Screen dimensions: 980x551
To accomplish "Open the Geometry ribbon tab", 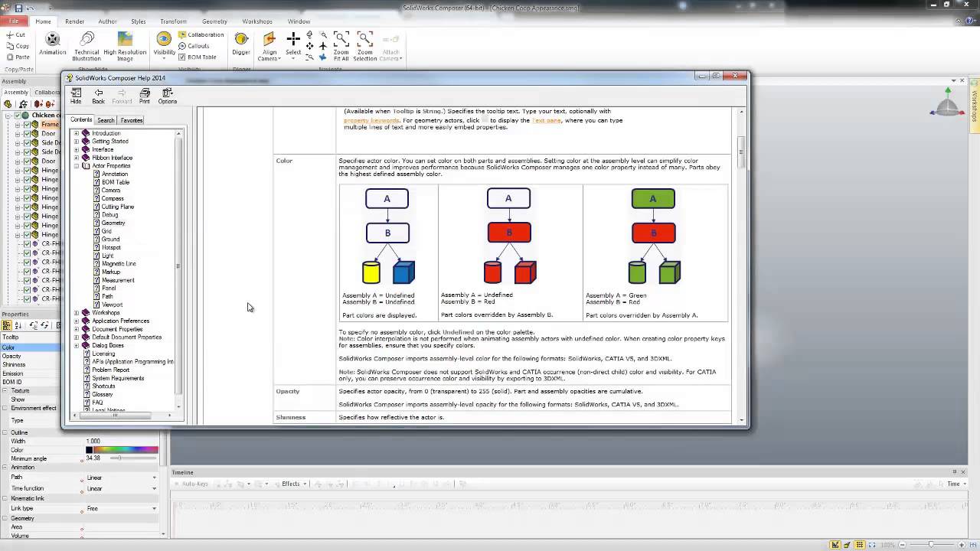I will [x=214, y=21].
